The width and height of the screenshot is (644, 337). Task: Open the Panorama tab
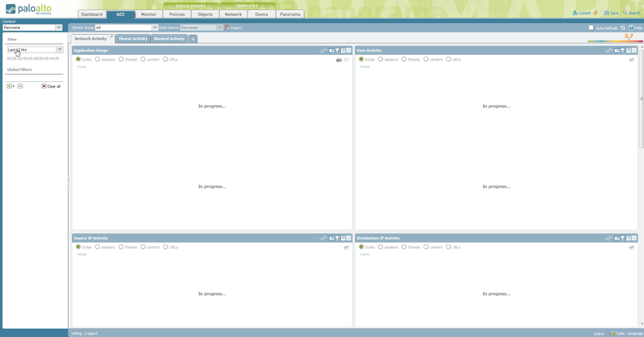(290, 14)
